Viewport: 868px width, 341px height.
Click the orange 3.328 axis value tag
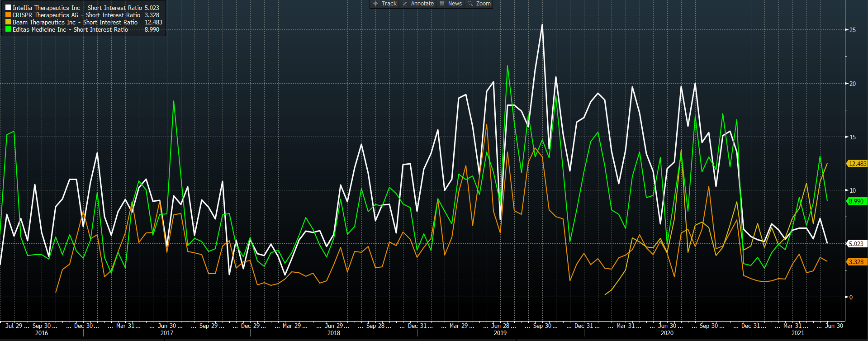[x=856, y=262]
